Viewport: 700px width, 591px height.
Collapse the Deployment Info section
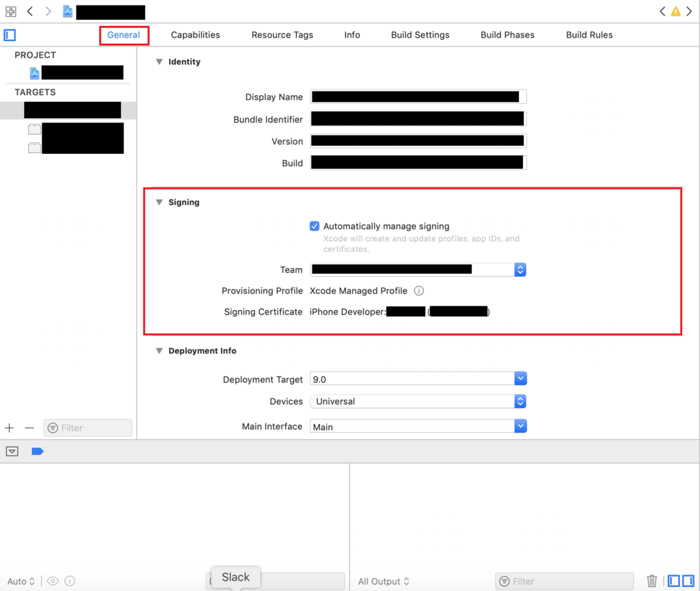[159, 351]
